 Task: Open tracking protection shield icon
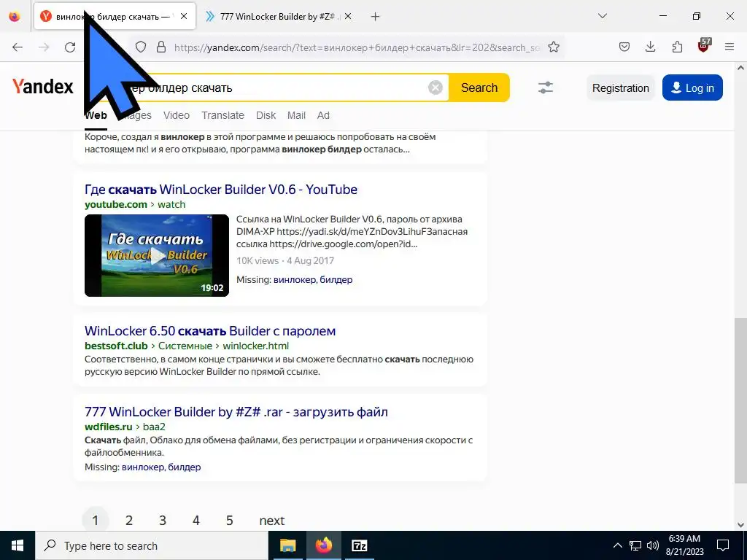pos(141,47)
